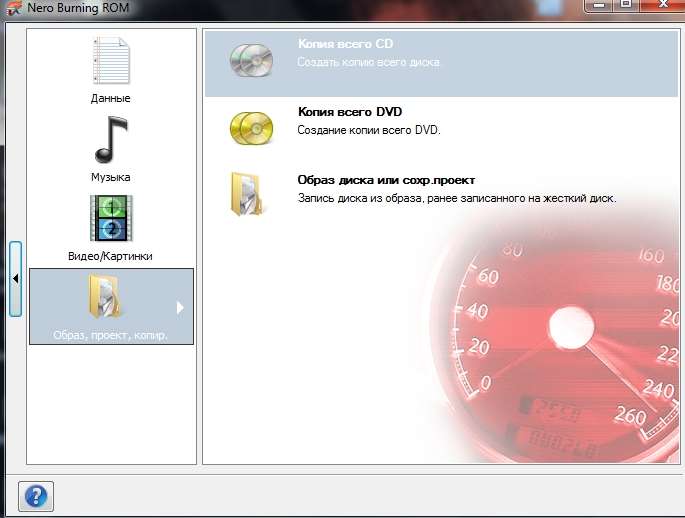
Task: Click the Запись диска из образа description
Action: (x=457, y=198)
